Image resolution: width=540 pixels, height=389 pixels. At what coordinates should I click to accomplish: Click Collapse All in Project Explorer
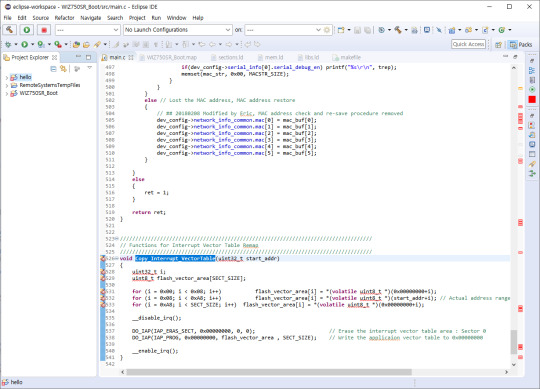click(53, 69)
